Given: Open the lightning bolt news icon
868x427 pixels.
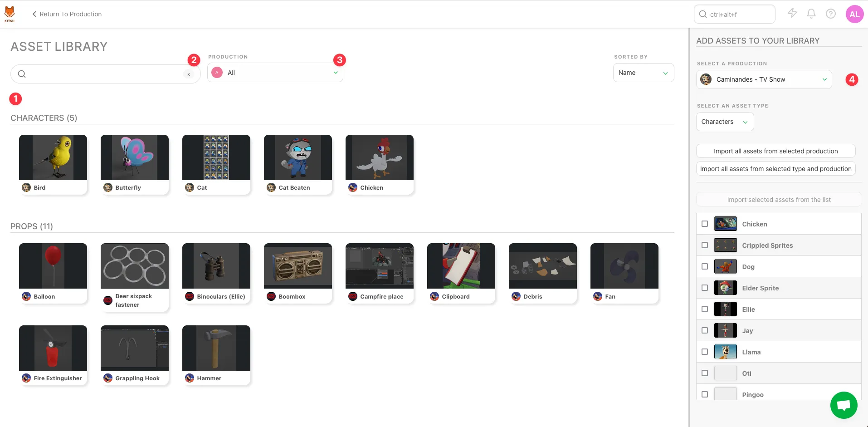Looking at the screenshot, I should [792, 13].
